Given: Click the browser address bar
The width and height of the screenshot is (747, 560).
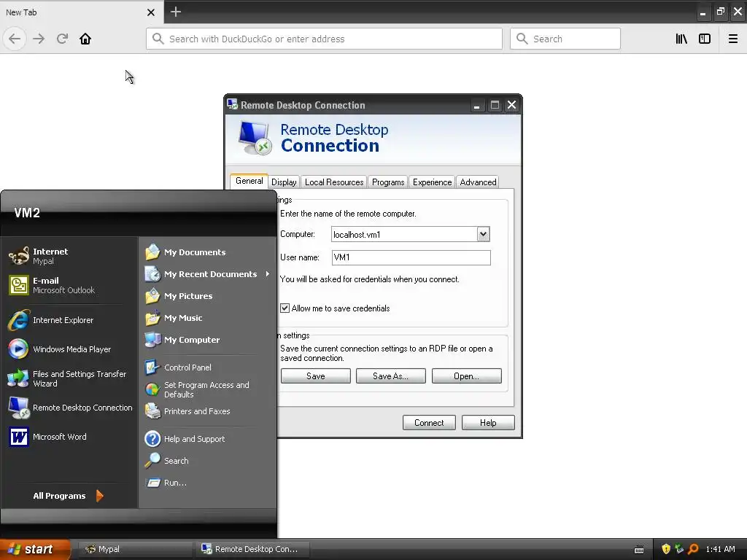Looking at the screenshot, I should pos(324,39).
